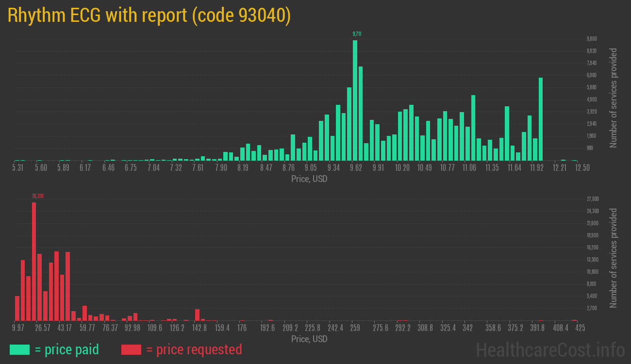Click the bottom chart 'Price, USD' axis title
The width and height of the screenshot is (631, 364).
tap(309, 339)
